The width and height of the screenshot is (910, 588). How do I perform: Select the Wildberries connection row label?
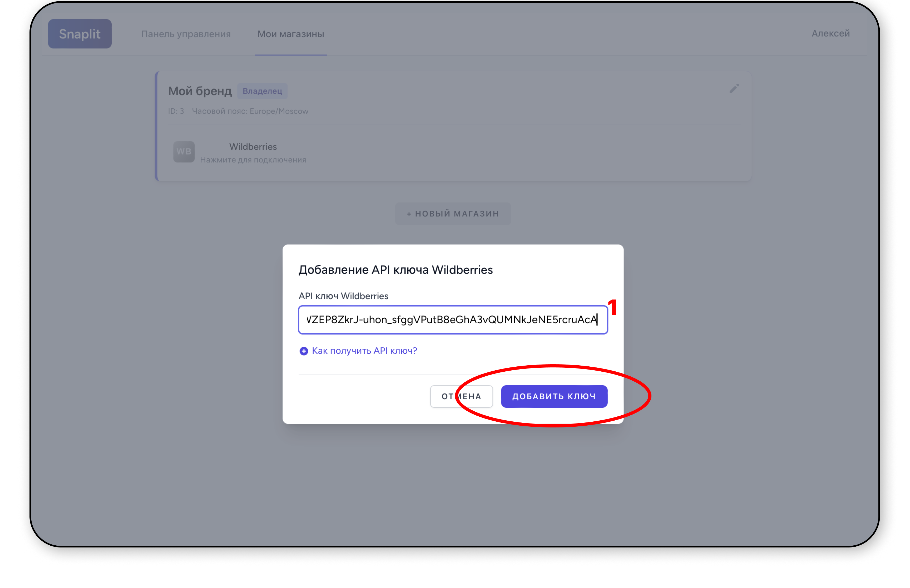pos(253,147)
